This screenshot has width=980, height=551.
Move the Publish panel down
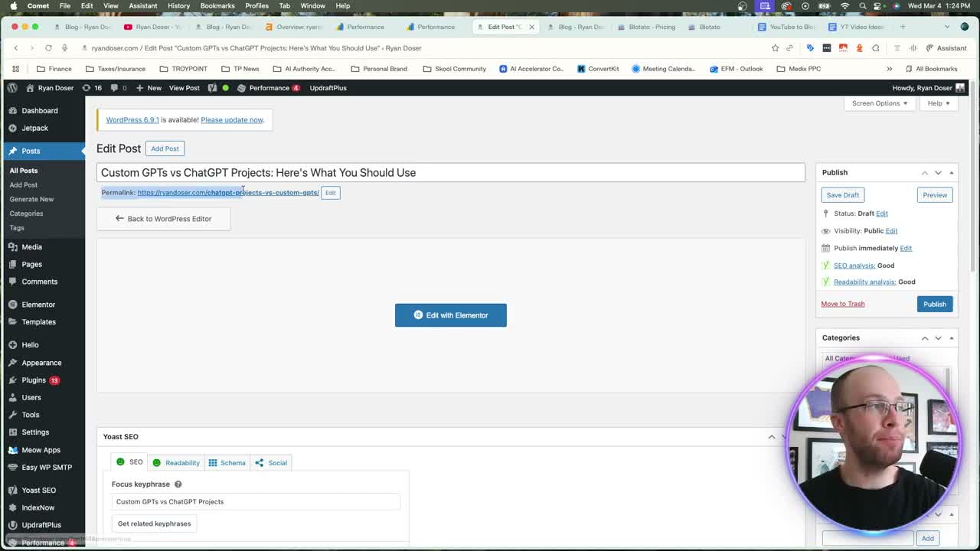tap(938, 173)
